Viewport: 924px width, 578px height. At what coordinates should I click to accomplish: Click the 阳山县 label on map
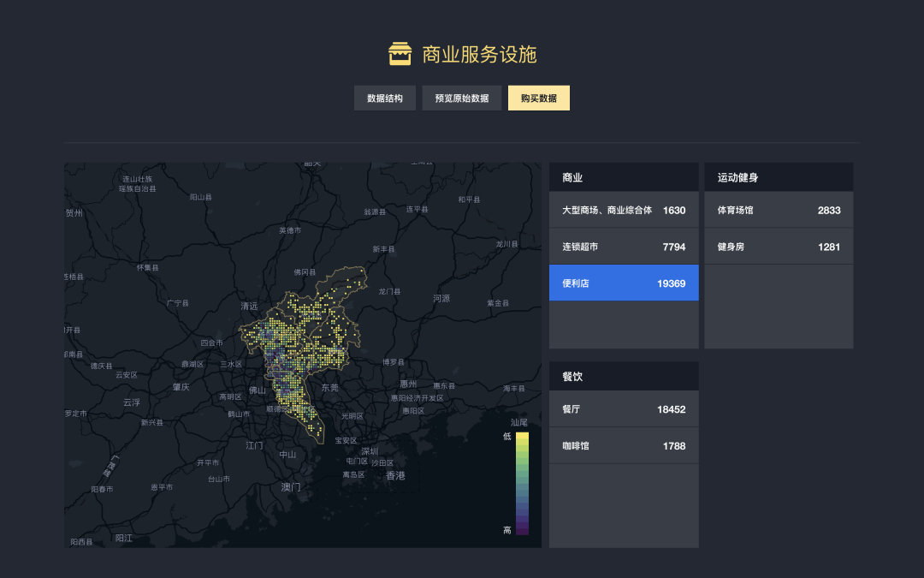click(x=201, y=197)
